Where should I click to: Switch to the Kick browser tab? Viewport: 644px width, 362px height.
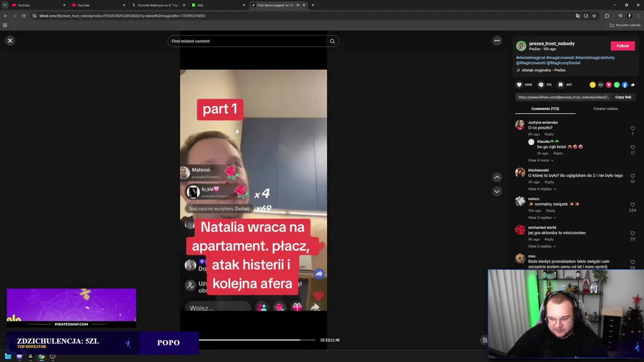[218, 5]
